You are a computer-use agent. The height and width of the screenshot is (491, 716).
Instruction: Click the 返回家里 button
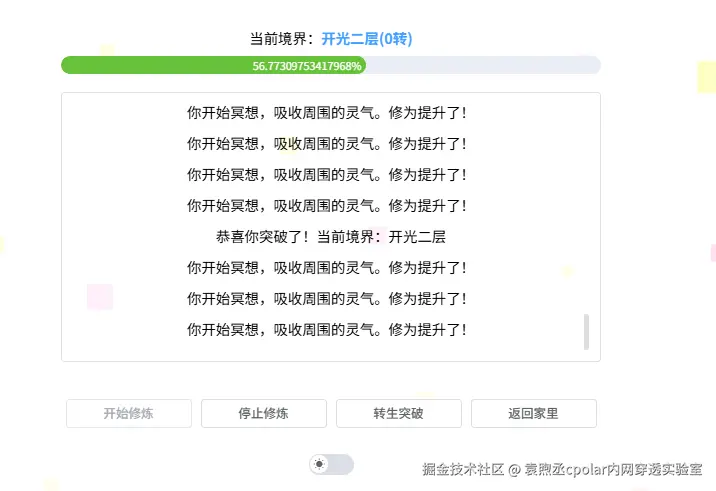point(533,413)
